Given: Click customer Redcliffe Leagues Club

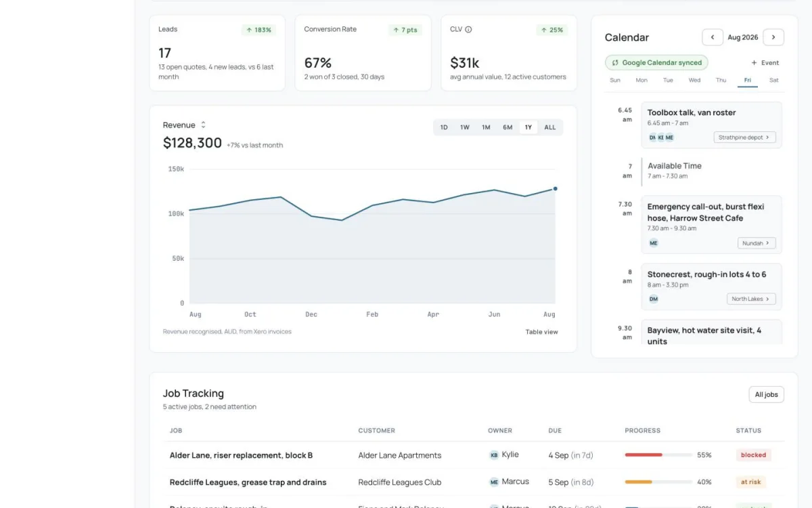Looking at the screenshot, I should pos(400,482).
